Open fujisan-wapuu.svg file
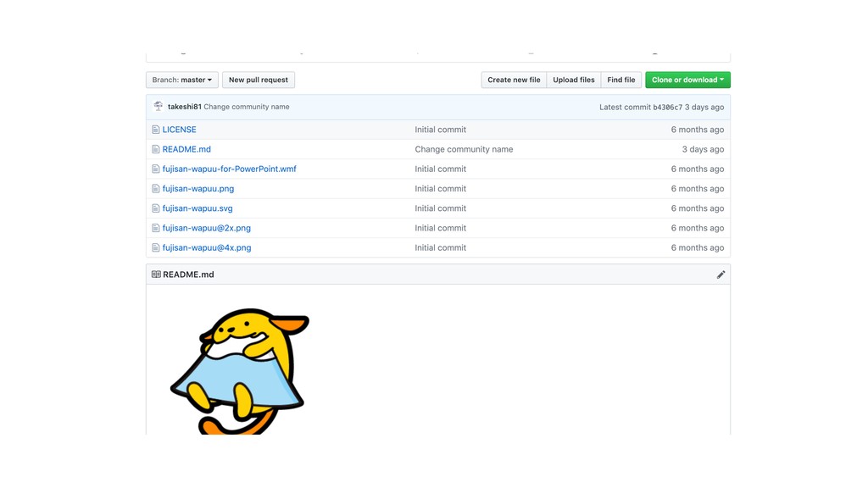The image size is (868, 488). click(198, 208)
